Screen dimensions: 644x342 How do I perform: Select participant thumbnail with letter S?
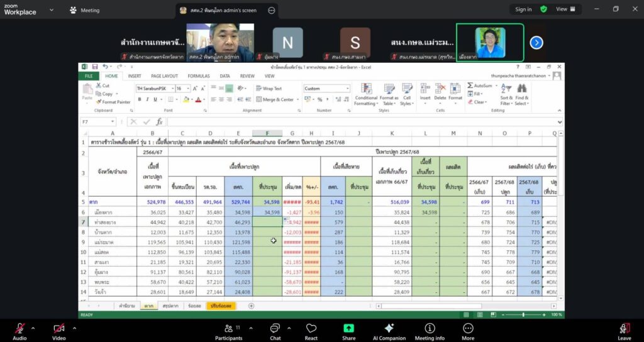click(x=355, y=43)
